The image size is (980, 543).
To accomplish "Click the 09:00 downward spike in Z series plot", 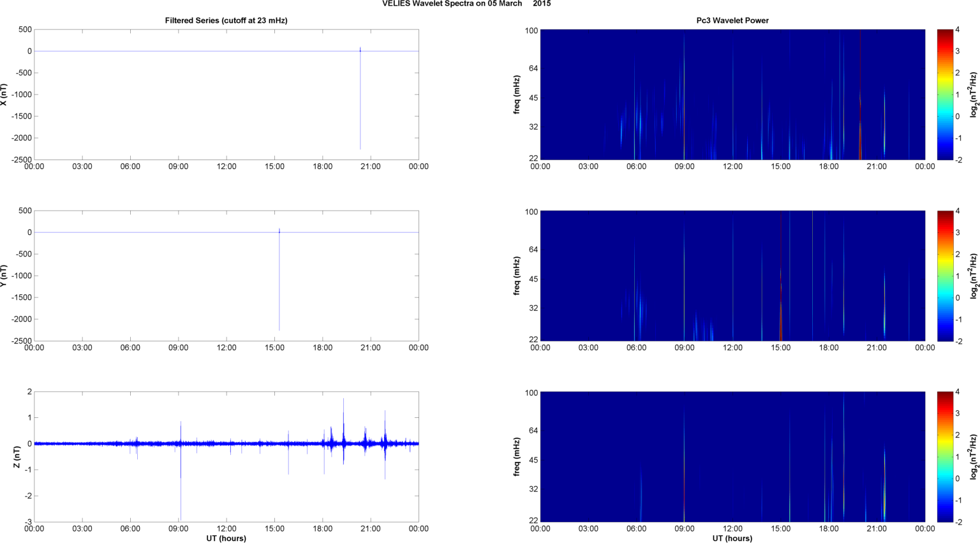I will pos(181,491).
